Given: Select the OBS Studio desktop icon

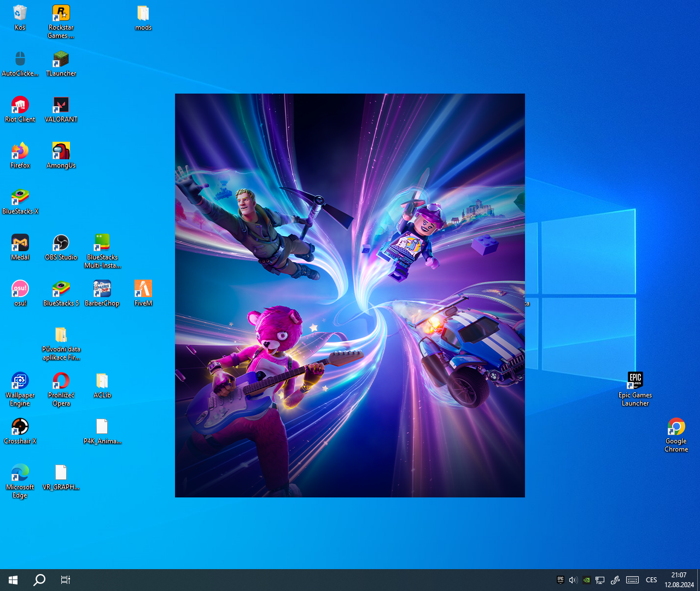Looking at the screenshot, I should tap(61, 243).
